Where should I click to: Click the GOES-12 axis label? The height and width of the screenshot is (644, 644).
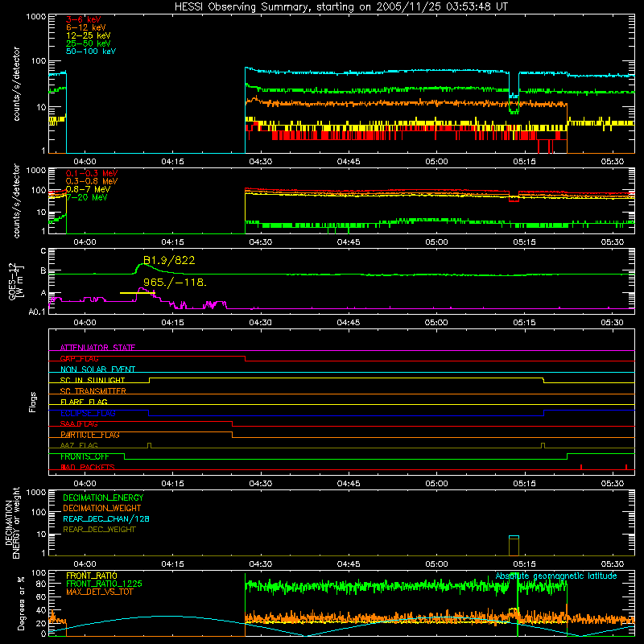(x=15, y=281)
